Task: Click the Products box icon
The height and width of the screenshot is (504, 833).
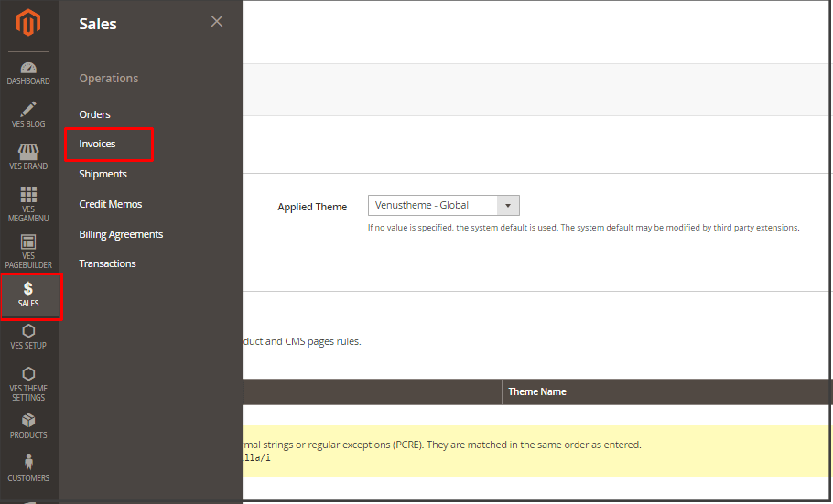Action: click(x=28, y=425)
